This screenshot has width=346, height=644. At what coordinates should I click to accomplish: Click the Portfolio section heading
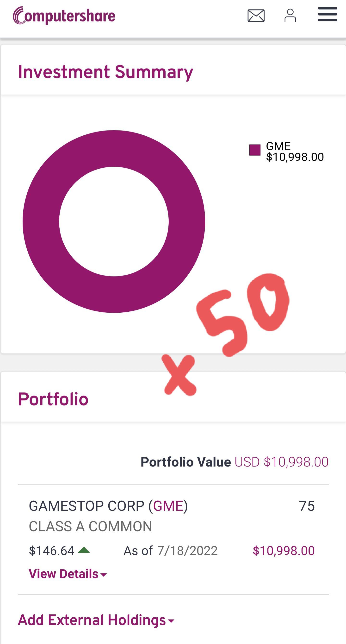[x=53, y=399]
